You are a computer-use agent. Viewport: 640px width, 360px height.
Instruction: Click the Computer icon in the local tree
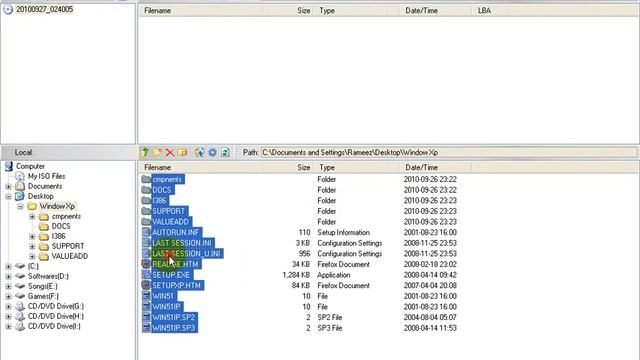tap(9, 166)
